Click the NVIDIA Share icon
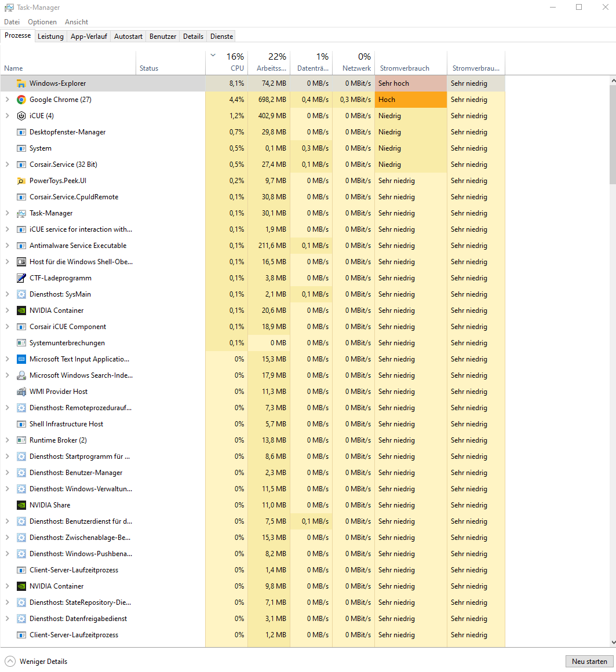This screenshot has width=616, height=672. [21, 505]
